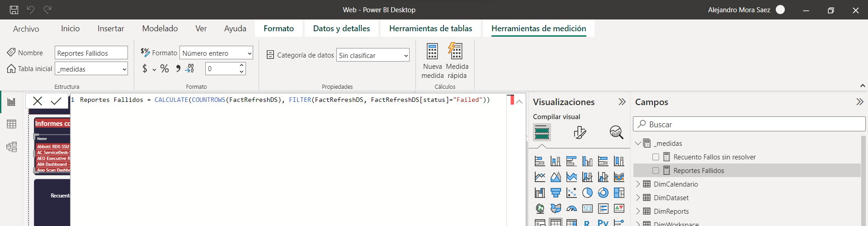Collapse the Visualizaciones pane
Screen dimensions: 868x226
[622, 102]
